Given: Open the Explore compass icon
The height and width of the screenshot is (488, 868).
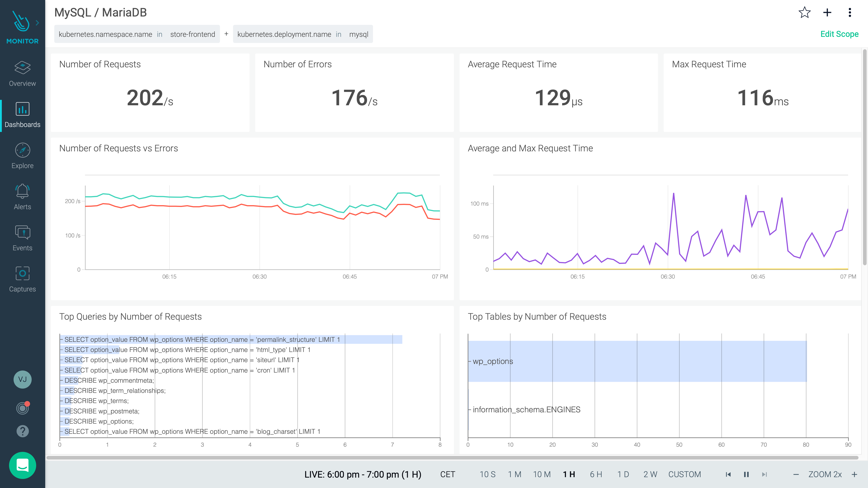Looking at the screenshot, I should coord(22,150).
